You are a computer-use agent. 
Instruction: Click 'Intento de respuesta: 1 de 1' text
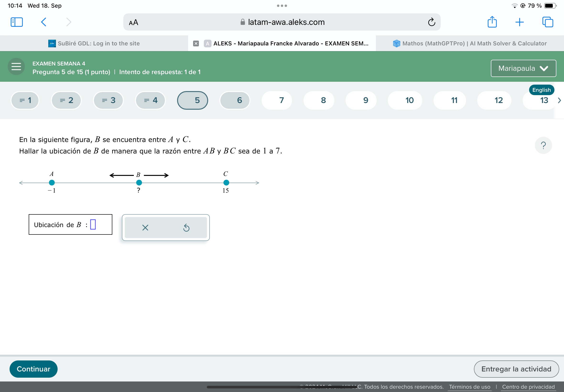[160, 72]
